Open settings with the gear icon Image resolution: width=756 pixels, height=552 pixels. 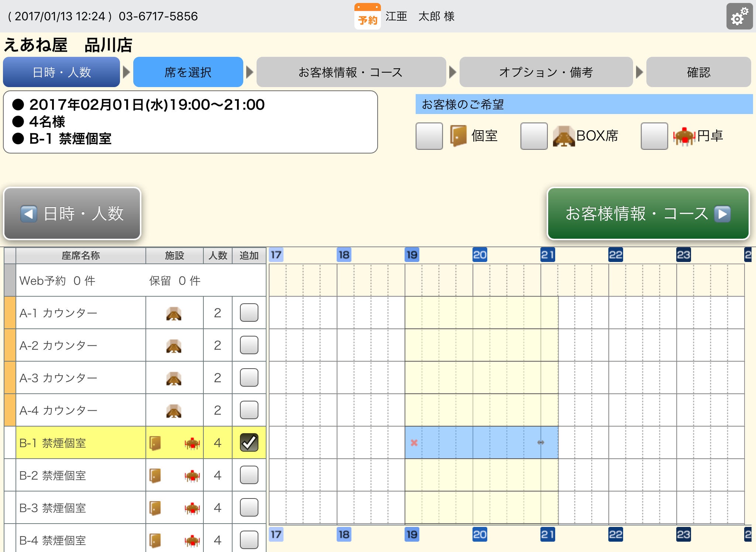(739, 16)
